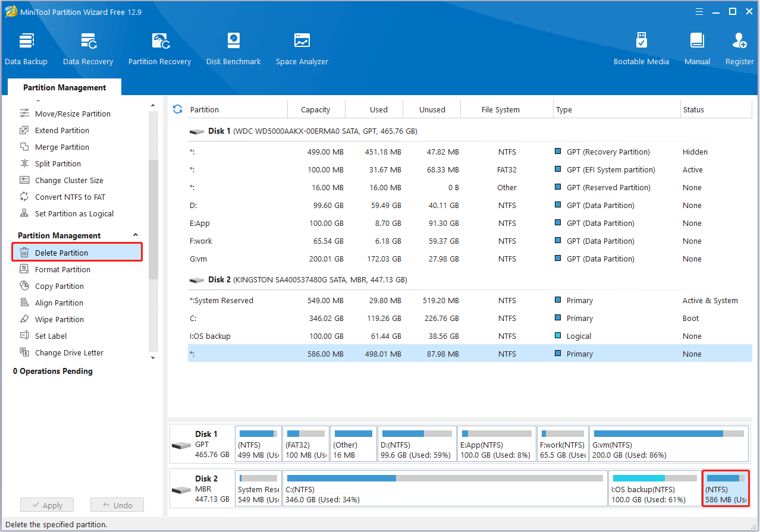Open the Partition Recovery wizard
This screenshot has width=760, height=532.
159,49
